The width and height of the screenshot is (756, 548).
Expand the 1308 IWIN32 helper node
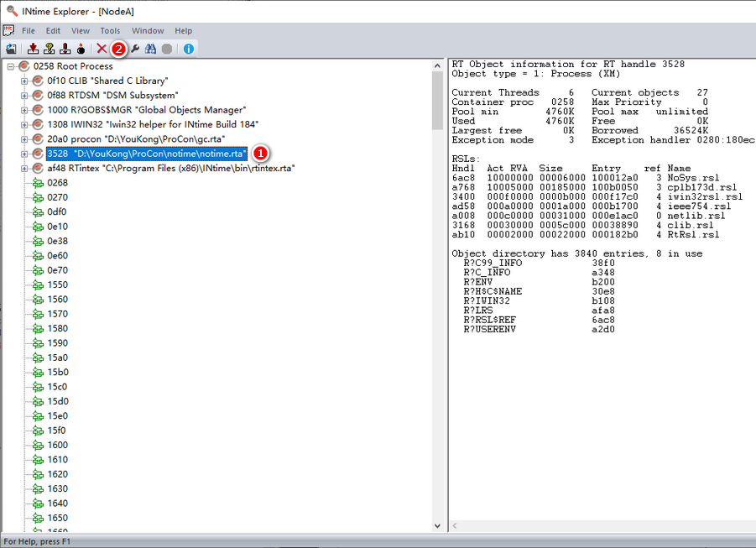click(x=24, y=124)
